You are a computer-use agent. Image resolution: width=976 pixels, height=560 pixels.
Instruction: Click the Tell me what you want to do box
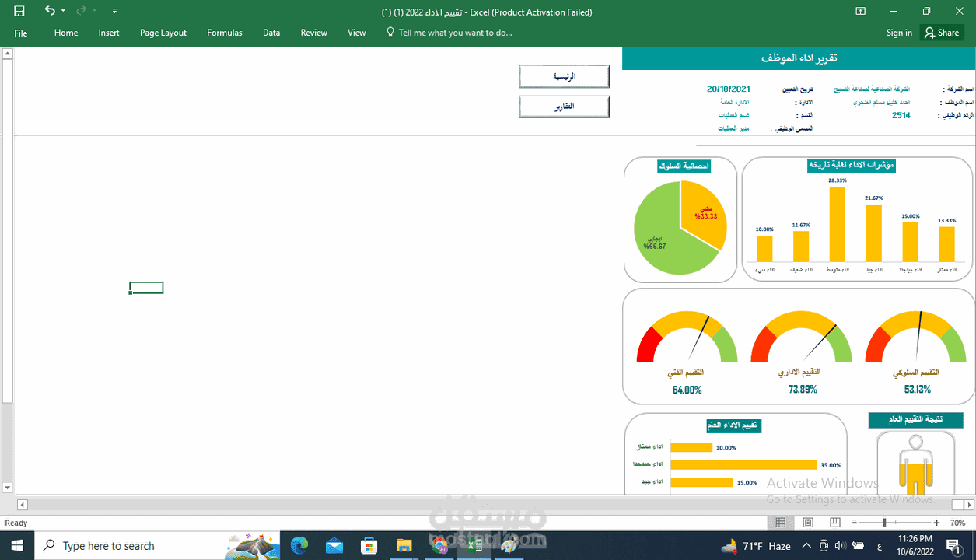pos(450,33)
